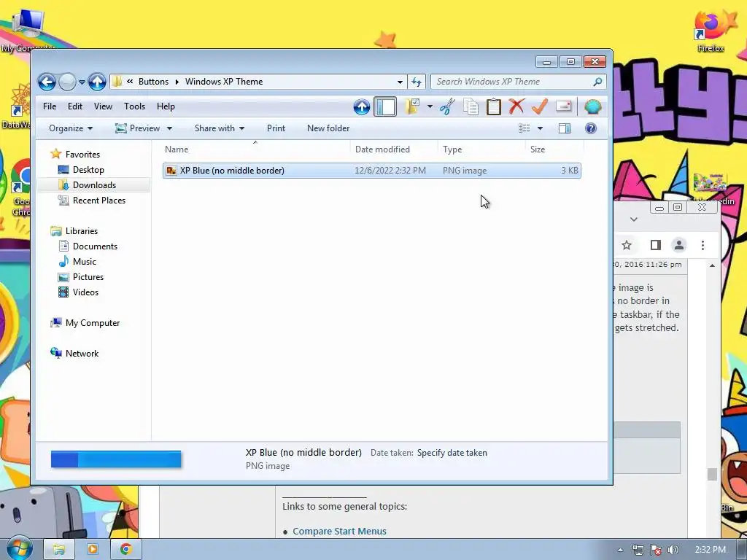The width and height of the screenshot is (747, 560).
Task: Open the Pictures library
Action: click(x=88, y=276)
